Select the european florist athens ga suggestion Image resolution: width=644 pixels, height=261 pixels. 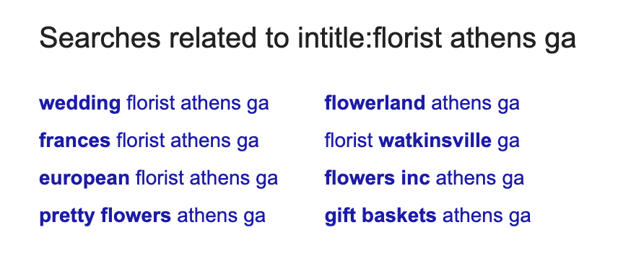pos(159,179)
